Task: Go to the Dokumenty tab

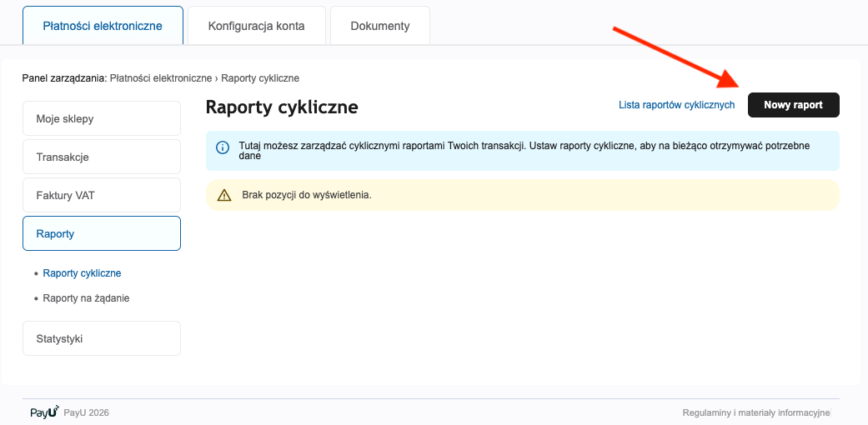Action: pyautogui.click(x=380, y=26)
